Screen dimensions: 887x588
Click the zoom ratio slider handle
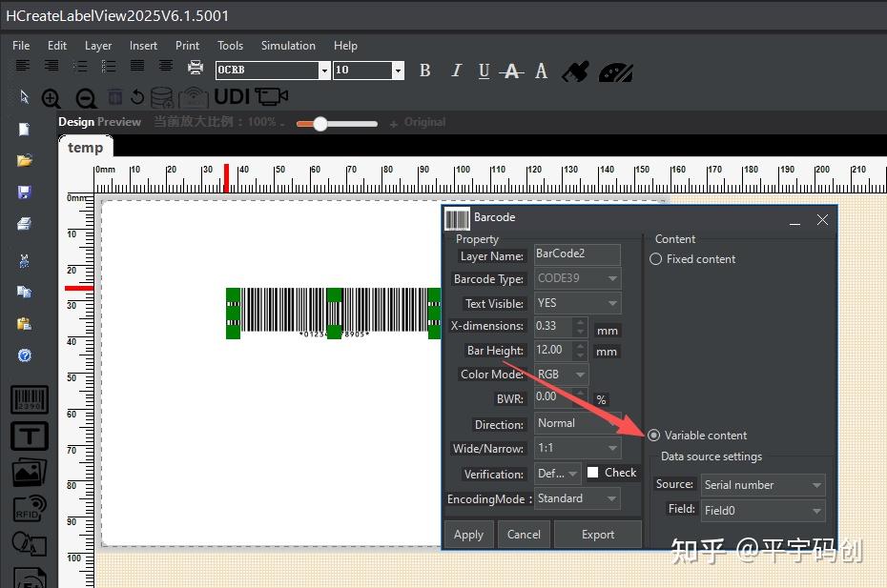pyautogui.click(x=320, y=124)
